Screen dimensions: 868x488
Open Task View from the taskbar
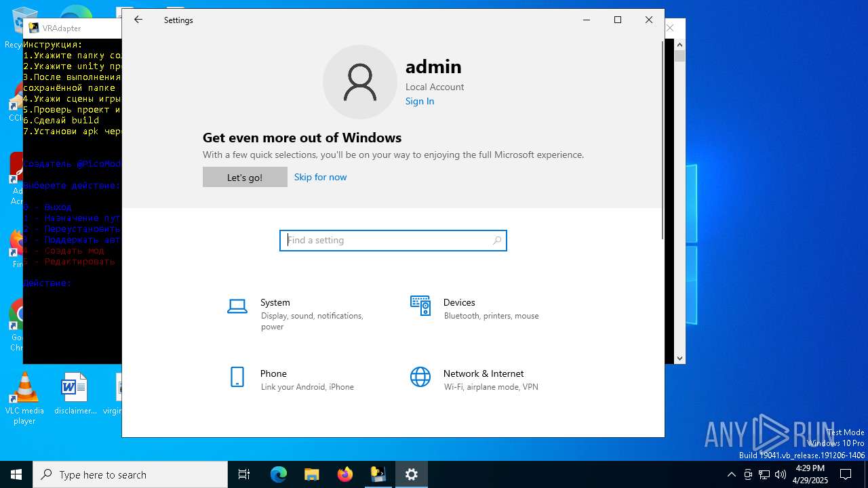coord(244,474)
